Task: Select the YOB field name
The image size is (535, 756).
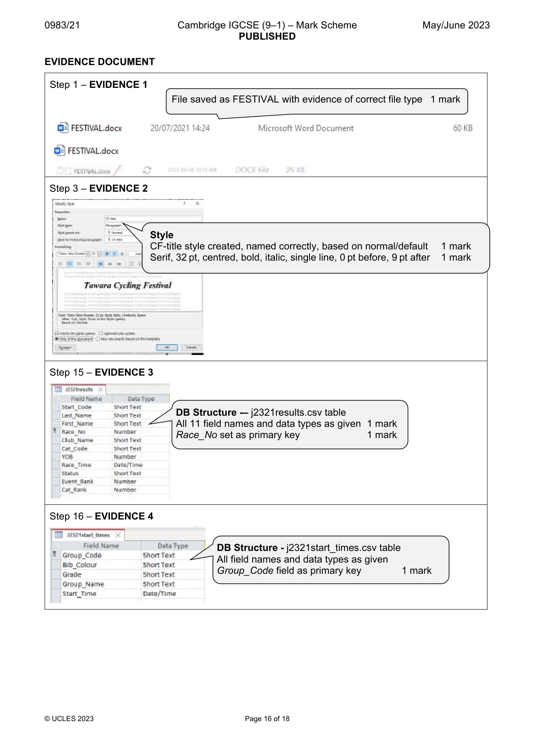Action: 67,457
